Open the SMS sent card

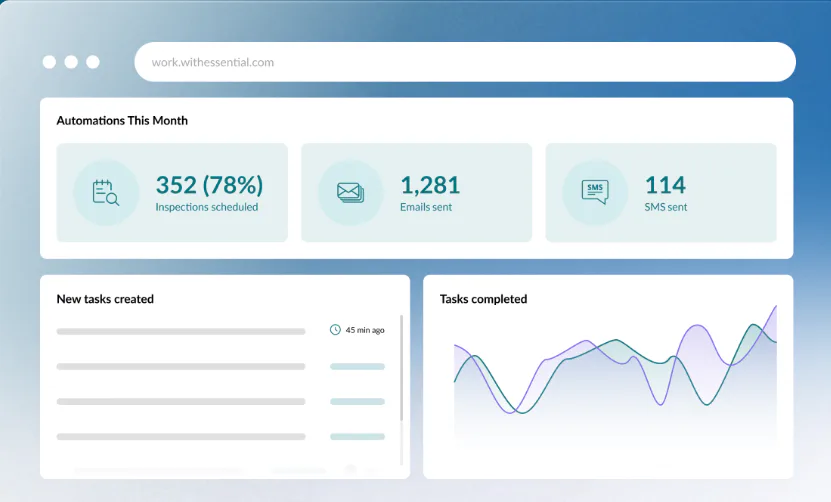pyautogui.click(x=661, y=192)
